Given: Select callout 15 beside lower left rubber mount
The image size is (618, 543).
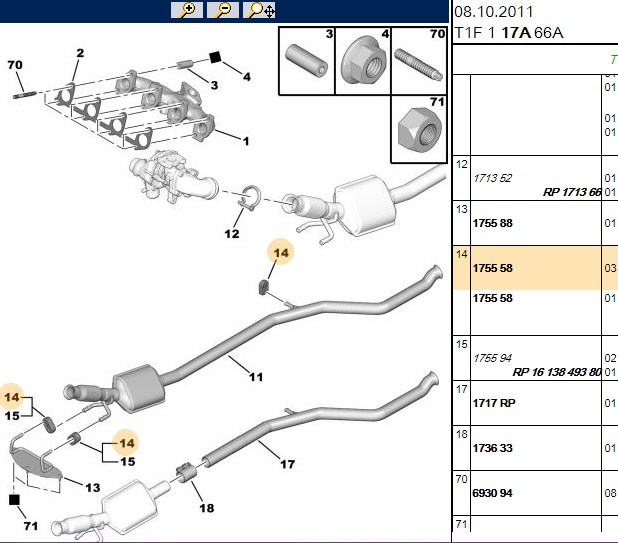Looking at the screenshot, I should [12, 416].
